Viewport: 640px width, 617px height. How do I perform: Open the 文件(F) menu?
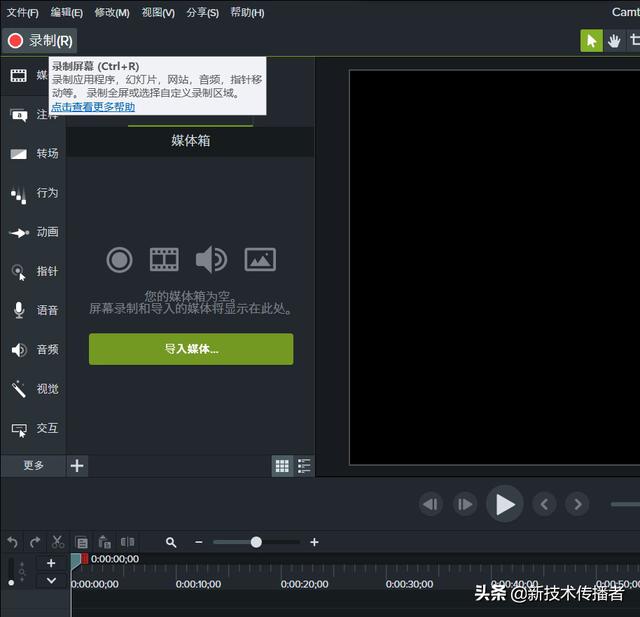(23, 13)
